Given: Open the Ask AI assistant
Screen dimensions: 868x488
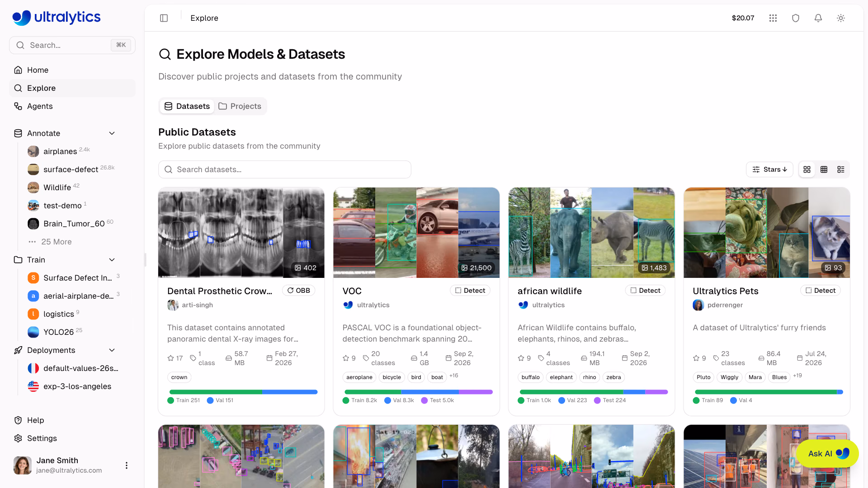Looking at the screenshot, I should (x=827, y=454).
